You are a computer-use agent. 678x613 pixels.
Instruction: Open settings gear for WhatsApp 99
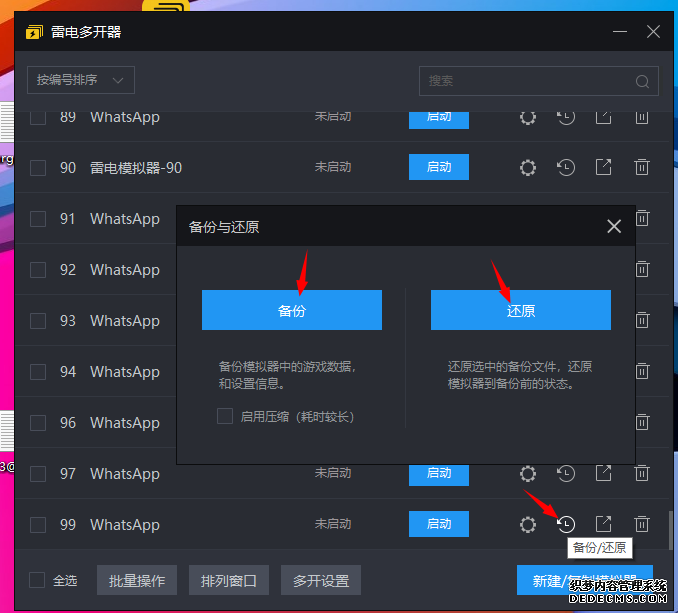[x=528, y=524]
